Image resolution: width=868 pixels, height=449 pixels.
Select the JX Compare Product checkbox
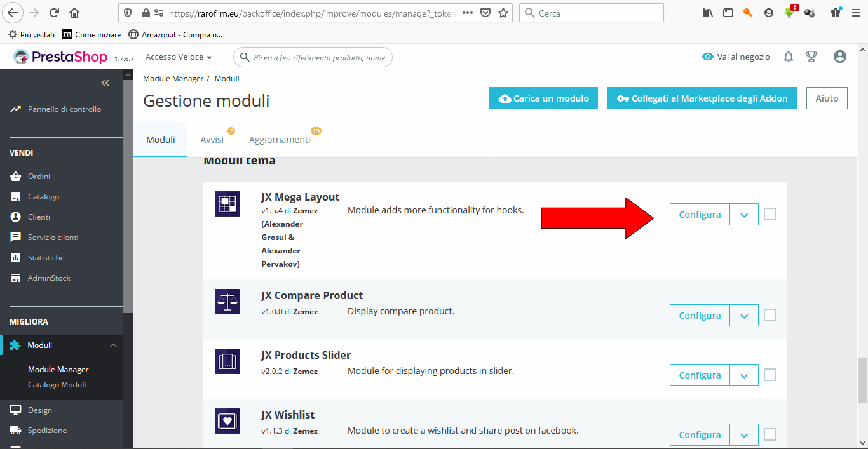click(x=770, y=315)
